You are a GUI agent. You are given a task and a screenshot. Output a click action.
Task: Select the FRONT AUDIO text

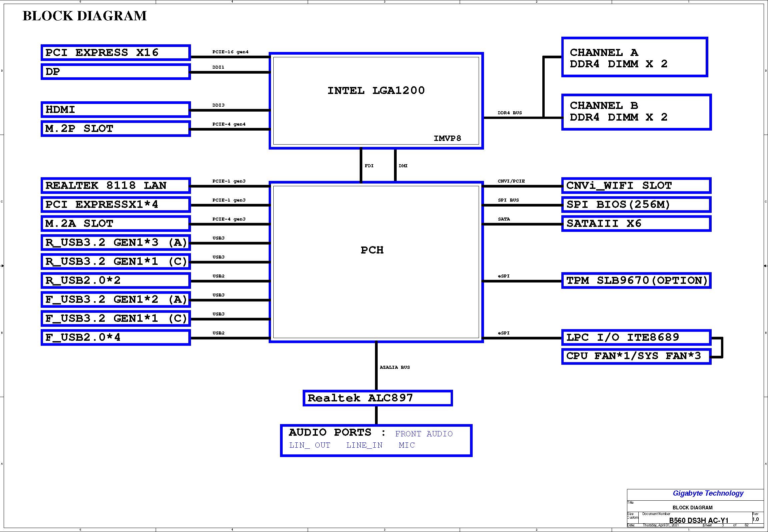[x=424, y=434]
